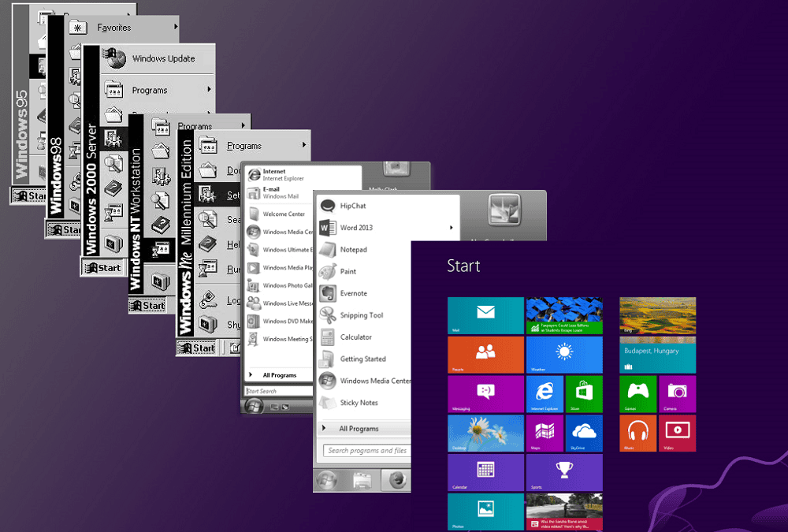
Task: Click the Vista Start Search field
Action: (x=279, y=391)
